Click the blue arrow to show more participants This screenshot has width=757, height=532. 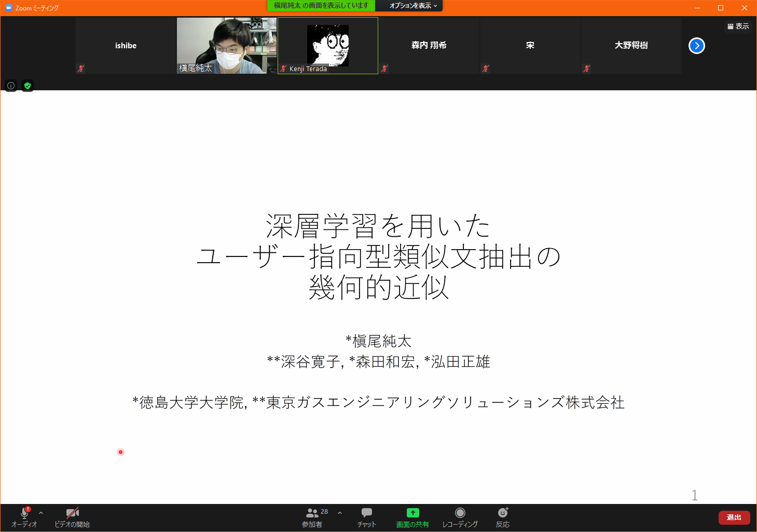point(696,46)
